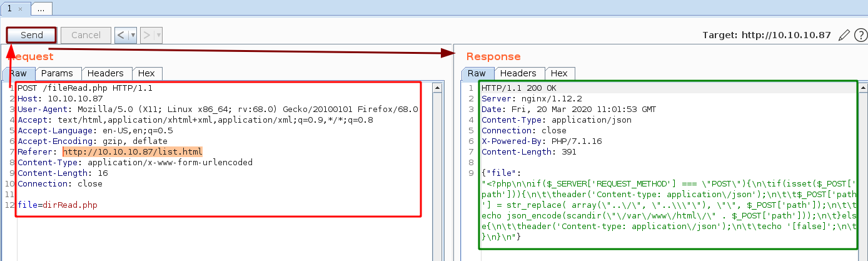Close Repeater tab 1 using its x
868x261 pixels.
point(20,9)
